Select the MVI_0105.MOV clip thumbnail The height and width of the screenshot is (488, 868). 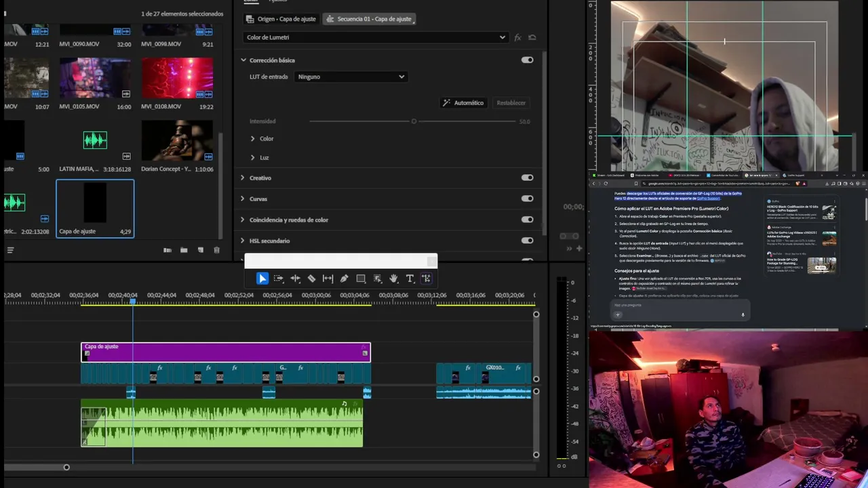tap(95, 78)
